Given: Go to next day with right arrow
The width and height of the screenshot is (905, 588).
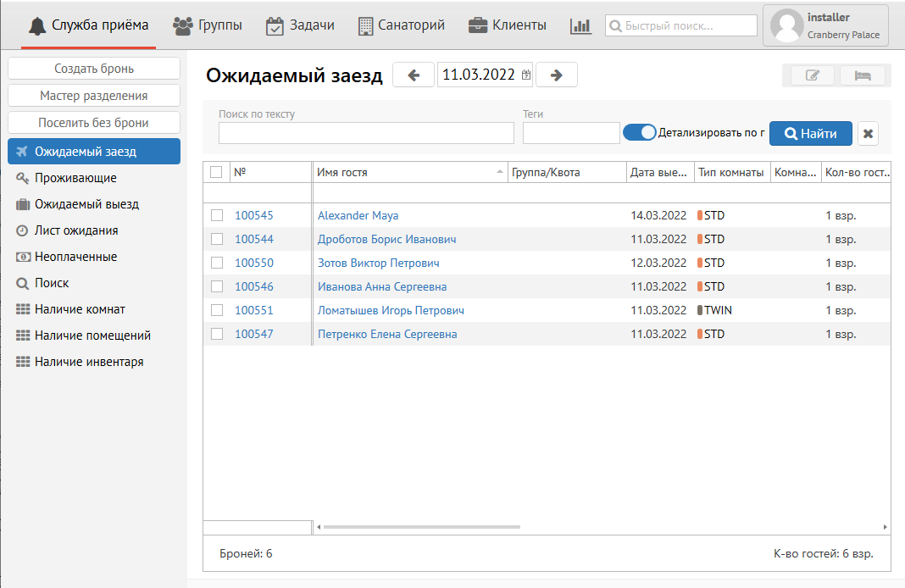Looking at the screenshot, I should 557,75.
